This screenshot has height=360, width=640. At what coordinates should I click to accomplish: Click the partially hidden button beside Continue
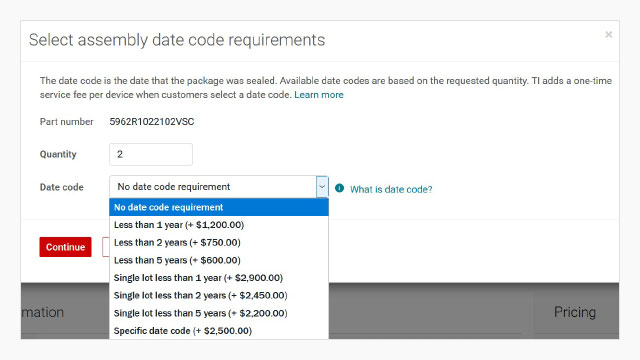tap(106, 247)
